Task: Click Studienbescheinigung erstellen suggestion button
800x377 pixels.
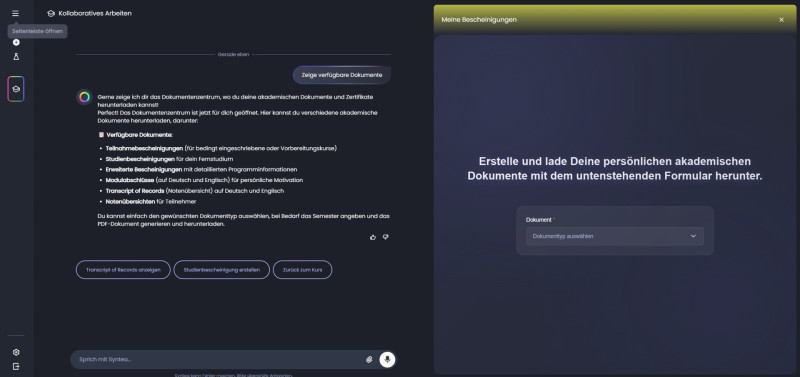Action: [221, 270]
